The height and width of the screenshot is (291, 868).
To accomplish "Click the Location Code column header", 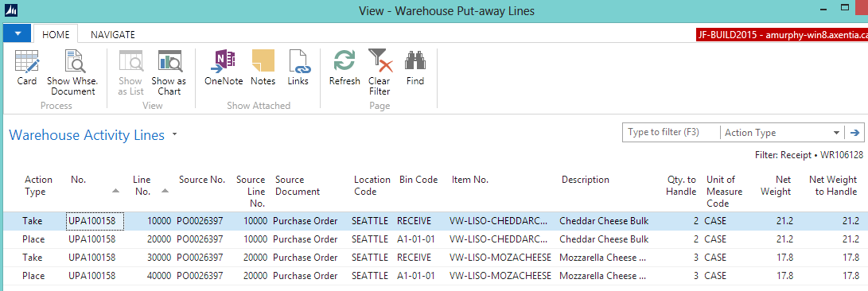I will (372, 185).
